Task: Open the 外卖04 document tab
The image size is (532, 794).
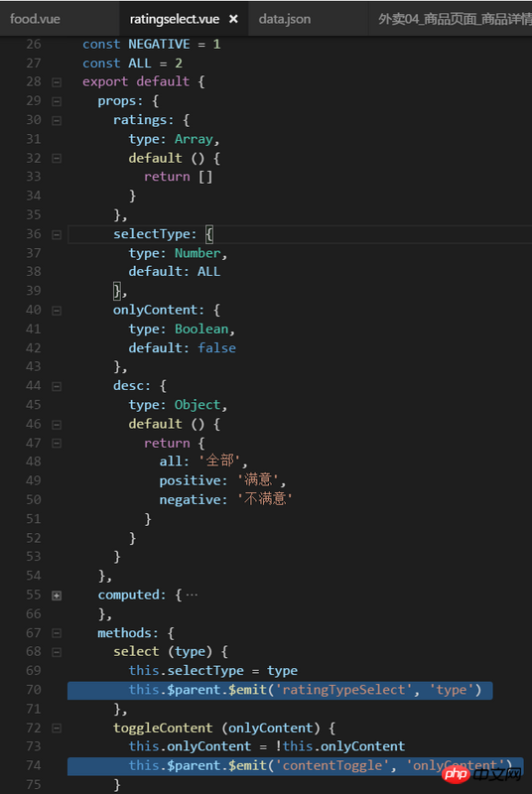Action: pyautogui.click(x=450, y=19)
